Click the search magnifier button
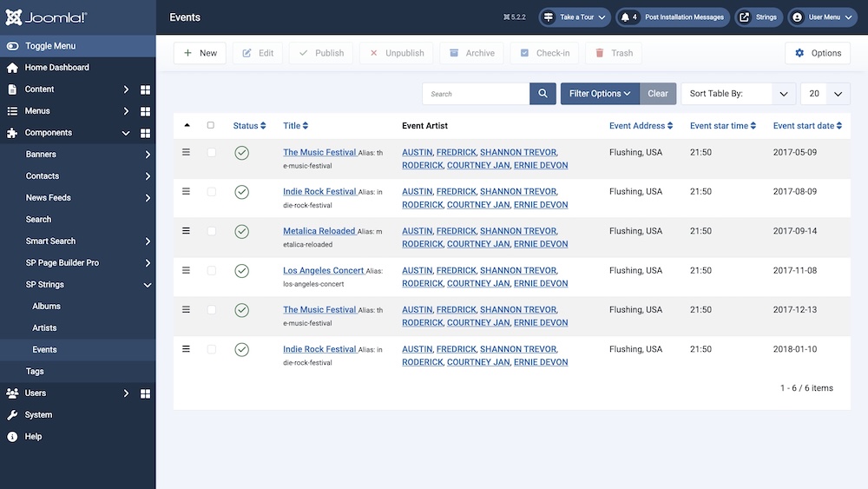The height and width of the screenshot is (489, 868). 542,94
